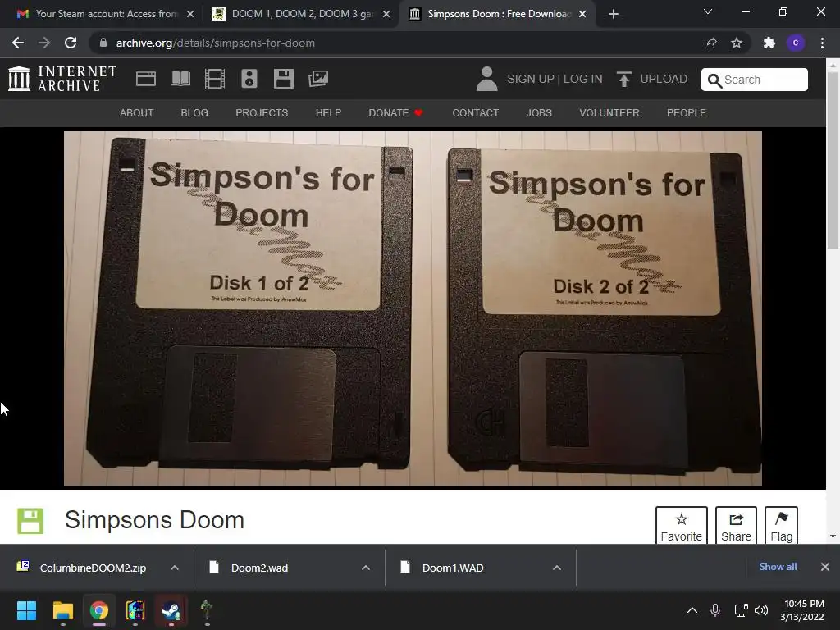Click the LOG IN link

pos(583,79)
